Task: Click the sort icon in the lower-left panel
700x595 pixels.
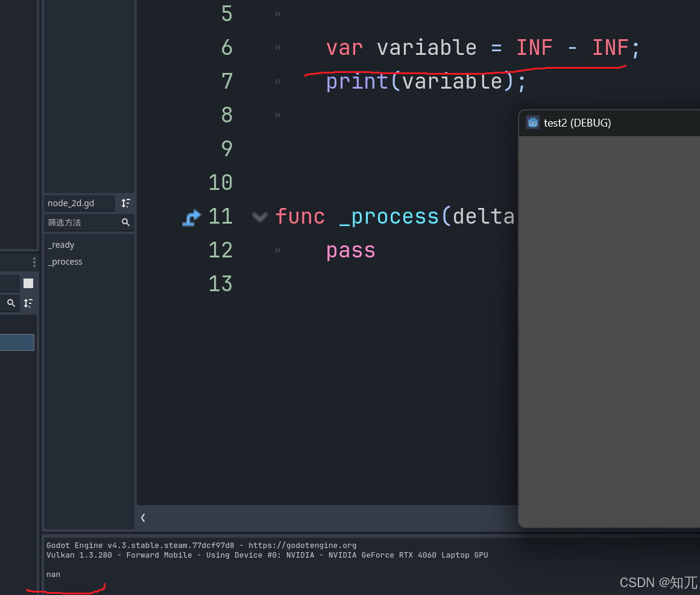Action: point(28,303)
